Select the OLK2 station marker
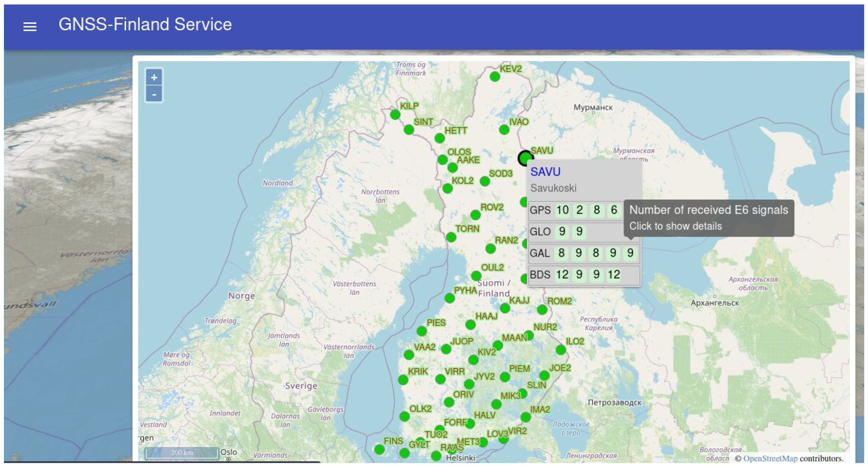 click(404, 416)
